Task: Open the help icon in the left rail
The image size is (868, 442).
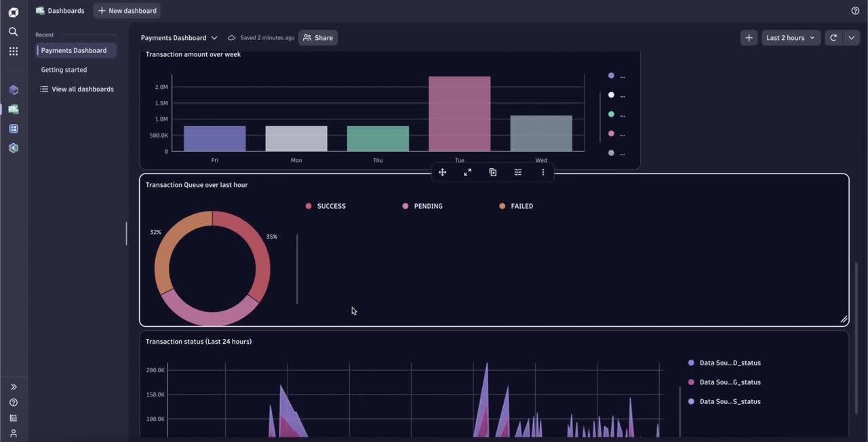Action: 13,403
